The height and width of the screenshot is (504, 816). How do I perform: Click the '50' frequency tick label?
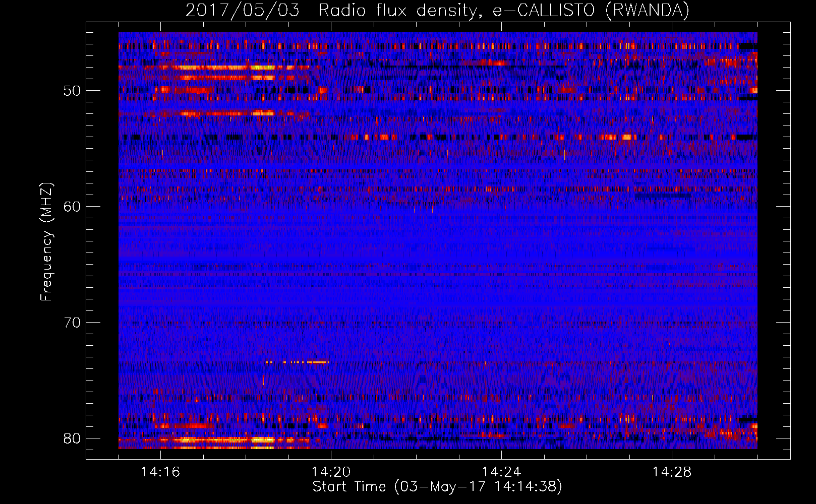72,91
